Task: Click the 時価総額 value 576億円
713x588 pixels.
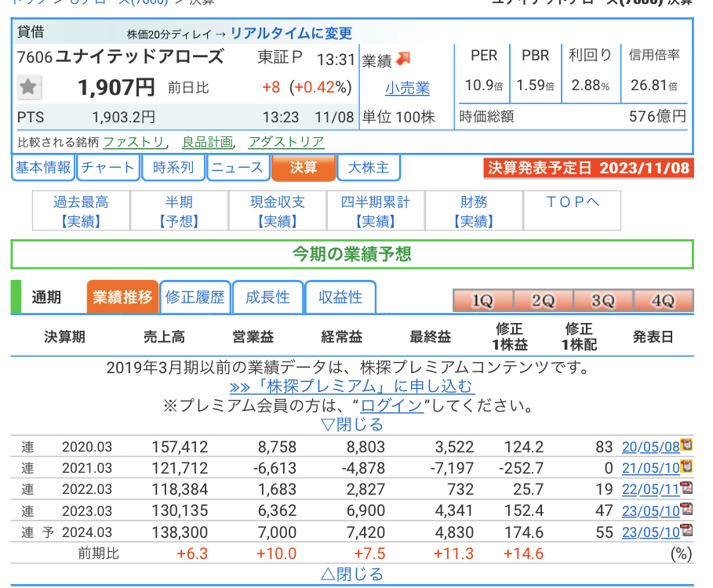Action: tap(657, 117)
